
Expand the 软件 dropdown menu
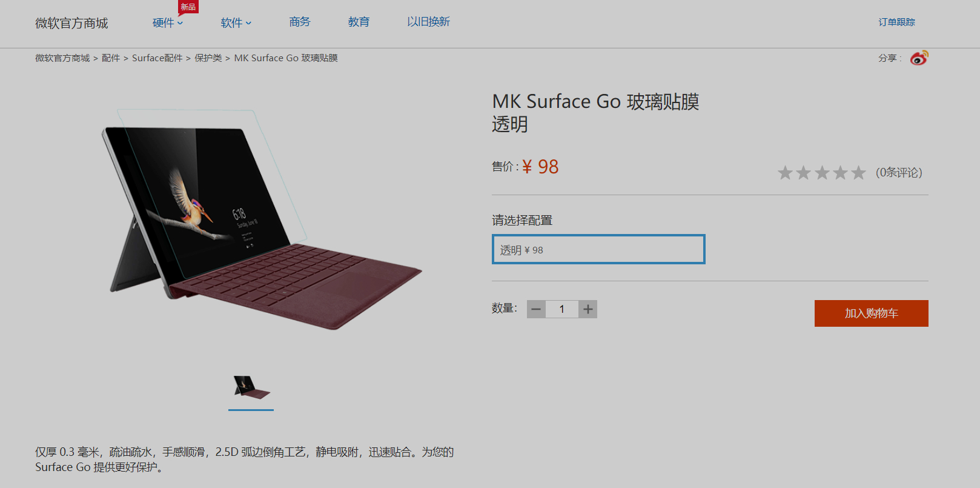236,23
